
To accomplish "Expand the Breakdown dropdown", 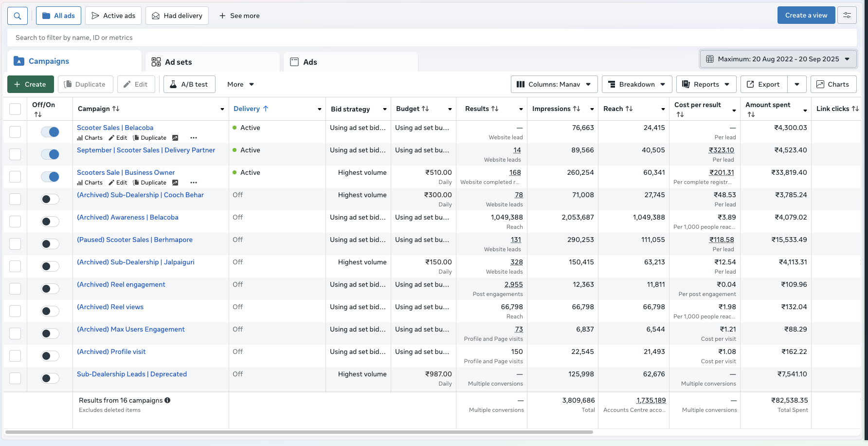I will pyautogui.click(x=637, y=84).
